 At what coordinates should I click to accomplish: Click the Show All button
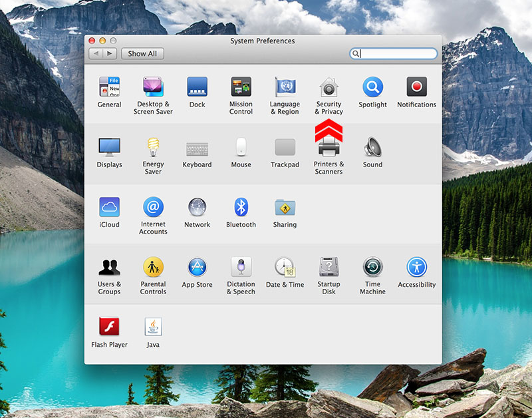(x=142, y=54)
